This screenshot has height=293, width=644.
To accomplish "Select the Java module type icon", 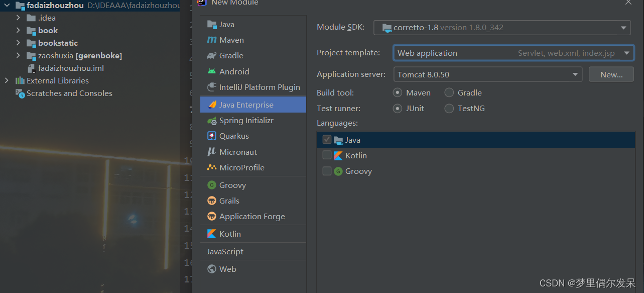I will [x=212, y=24].
